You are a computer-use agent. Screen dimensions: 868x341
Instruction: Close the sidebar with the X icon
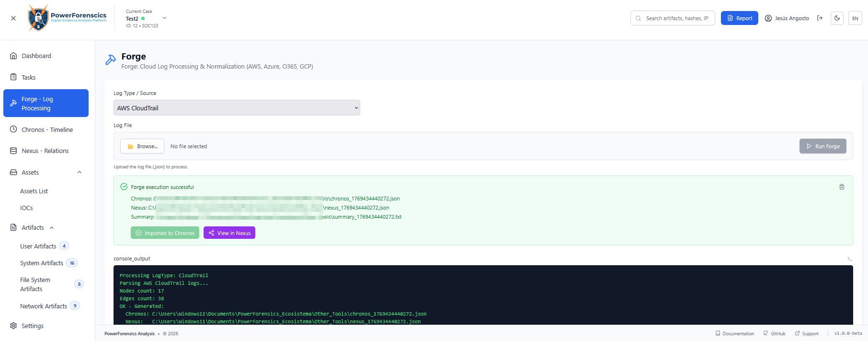pyautogui.click(x=13, y=18)
